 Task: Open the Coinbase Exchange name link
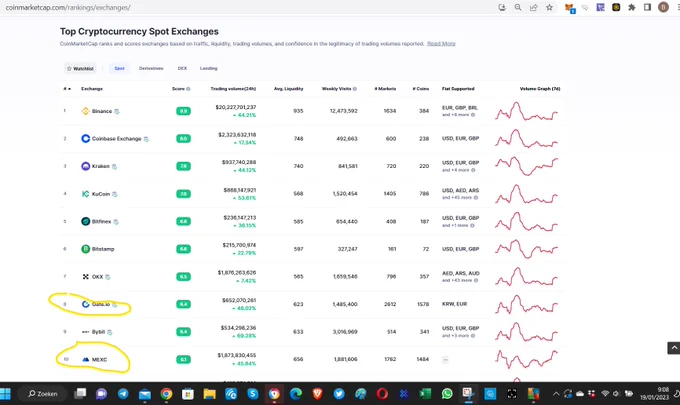click(x=117, y=139)
